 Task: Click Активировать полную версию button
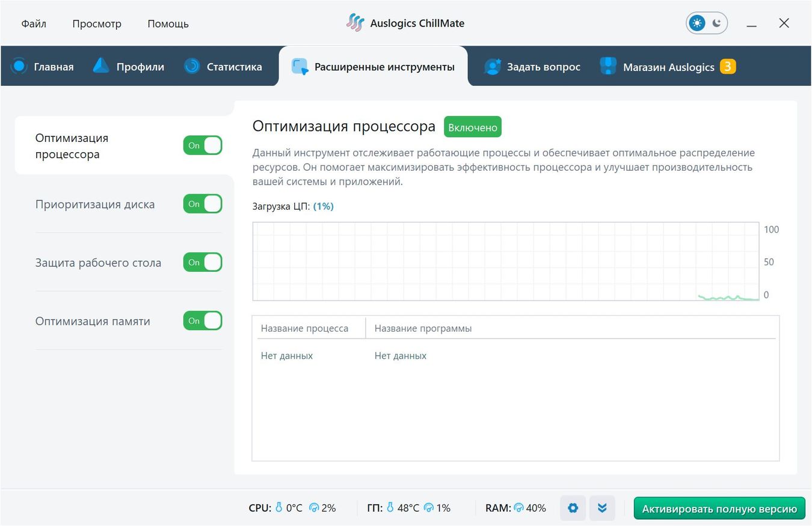point(719,509)
